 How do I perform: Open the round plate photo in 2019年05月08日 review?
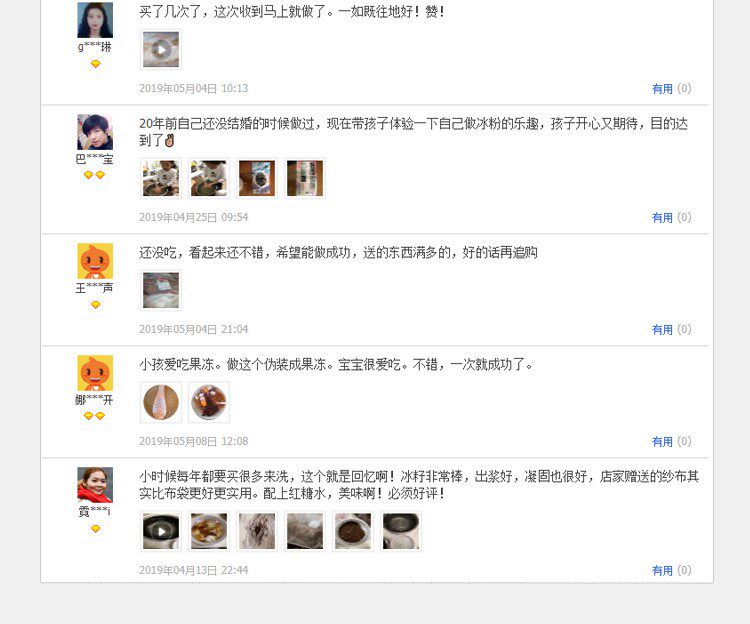pyautogui.click(x=161, y=402)
